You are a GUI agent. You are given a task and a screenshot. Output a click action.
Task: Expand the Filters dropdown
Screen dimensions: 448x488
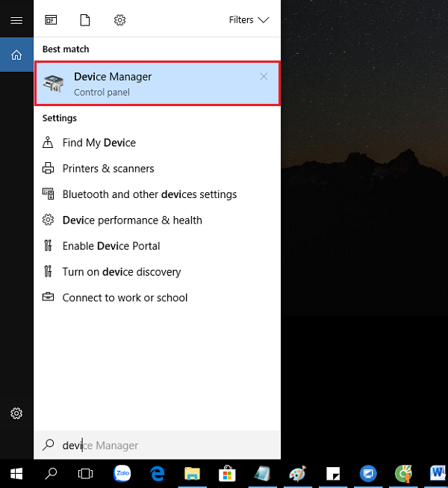(x=249, y=20)
